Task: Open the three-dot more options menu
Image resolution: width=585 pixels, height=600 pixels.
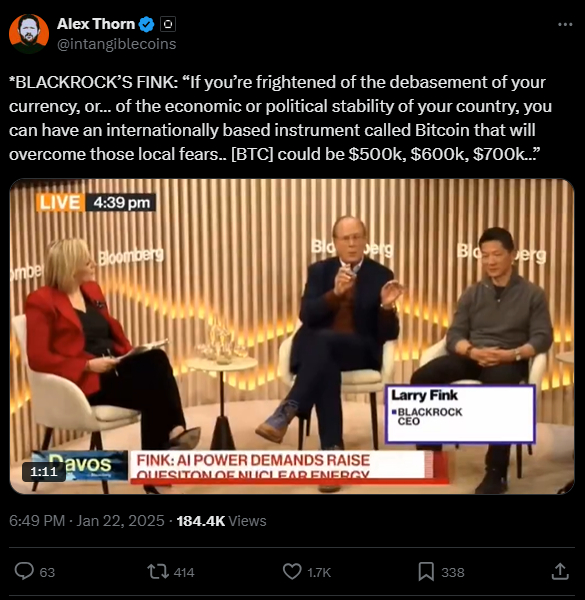Action: (565, 24)
